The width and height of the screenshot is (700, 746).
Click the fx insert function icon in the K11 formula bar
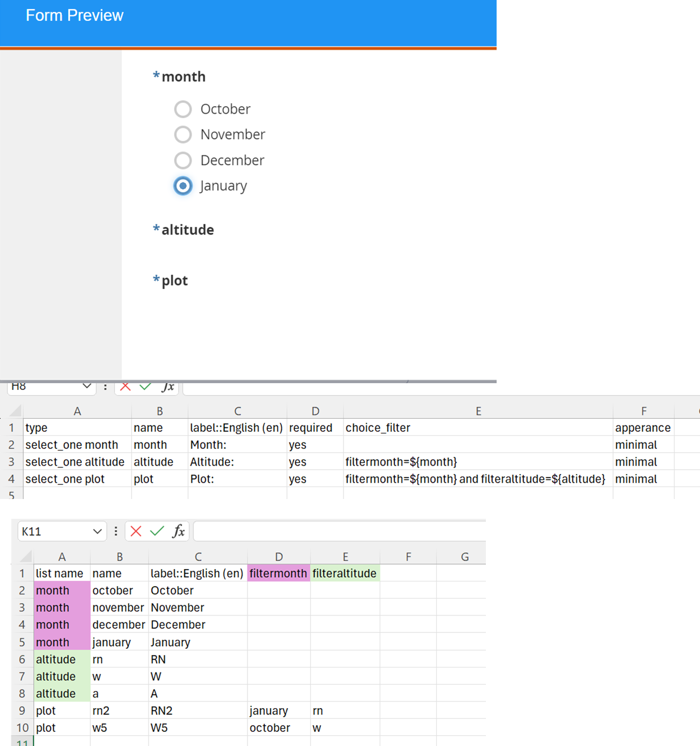[179, 531]
